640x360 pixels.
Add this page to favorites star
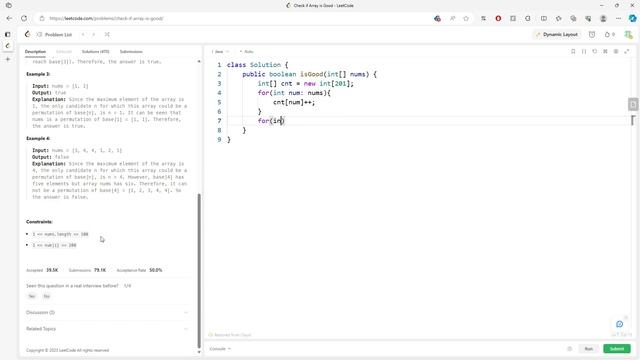tap(466, 18)
